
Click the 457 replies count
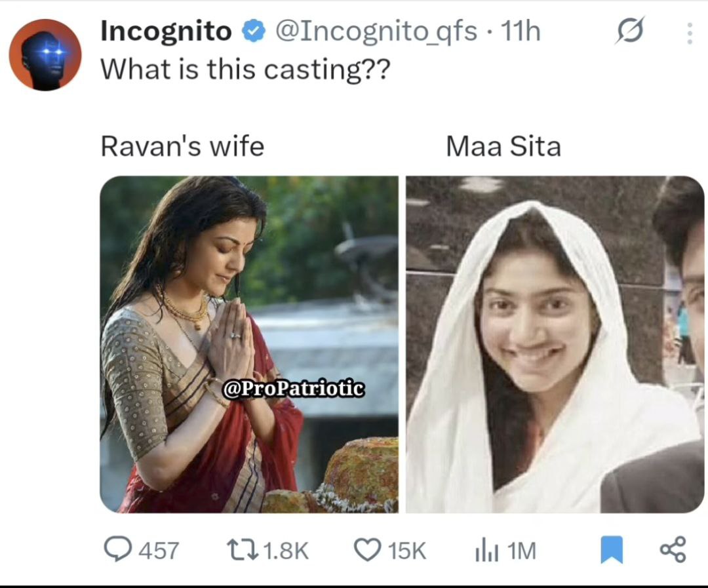tap(159, 551)
